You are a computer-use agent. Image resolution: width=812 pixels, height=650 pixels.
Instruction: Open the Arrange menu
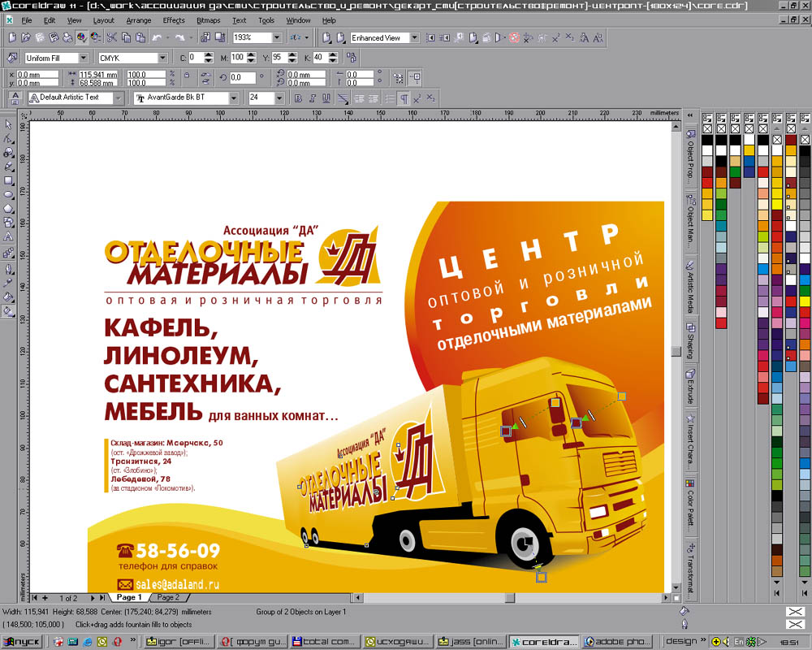pyautogui.click(x=139, y=20)
